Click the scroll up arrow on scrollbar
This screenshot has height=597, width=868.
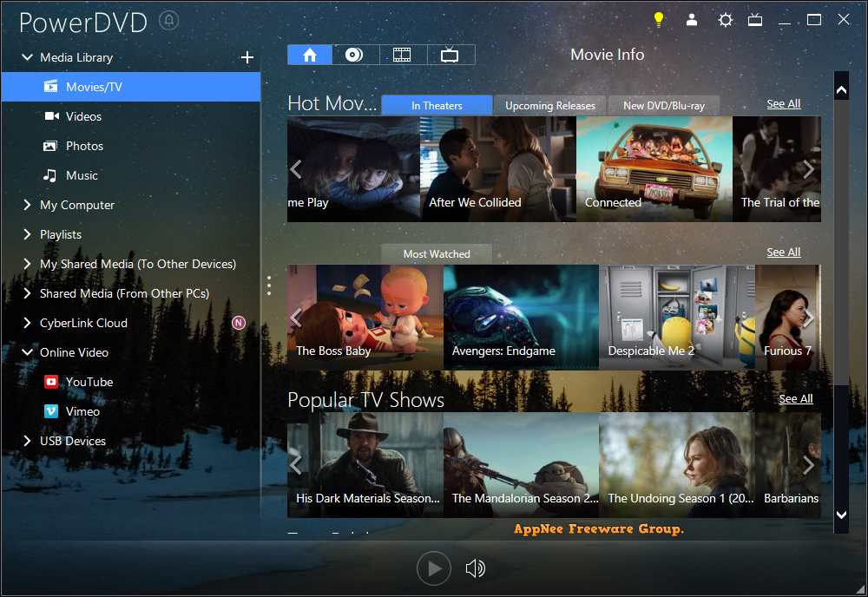click(x=841, y=89)
